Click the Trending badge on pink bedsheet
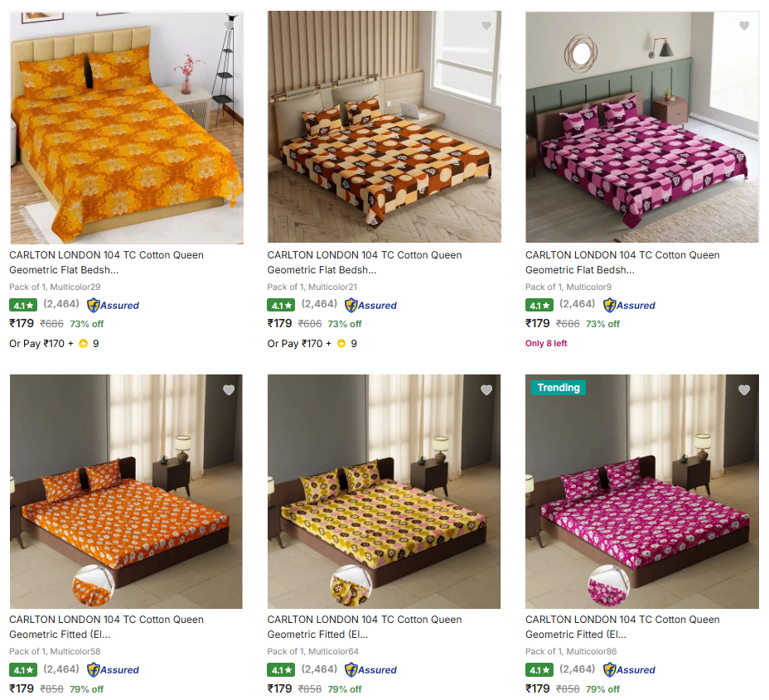 [x=559, y=388]
